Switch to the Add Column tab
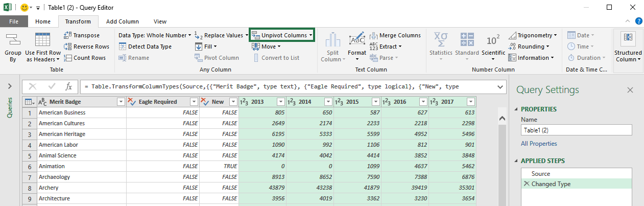Image resolution: width=644 pixels, height=206 pixels. 122,21
